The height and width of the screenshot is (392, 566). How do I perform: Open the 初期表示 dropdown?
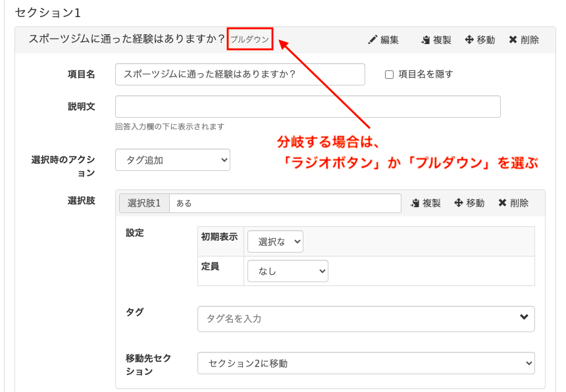coord(275,242)
